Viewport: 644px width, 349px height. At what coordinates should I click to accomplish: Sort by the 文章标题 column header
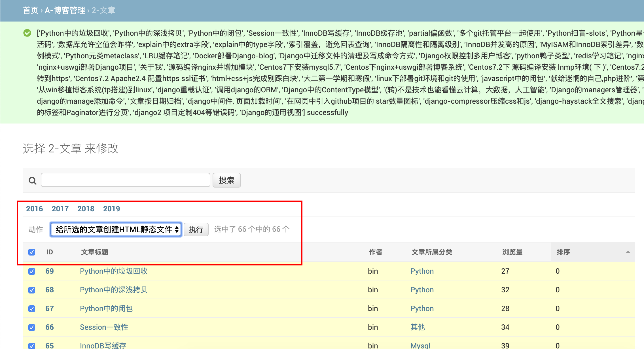tap(95, 252)
